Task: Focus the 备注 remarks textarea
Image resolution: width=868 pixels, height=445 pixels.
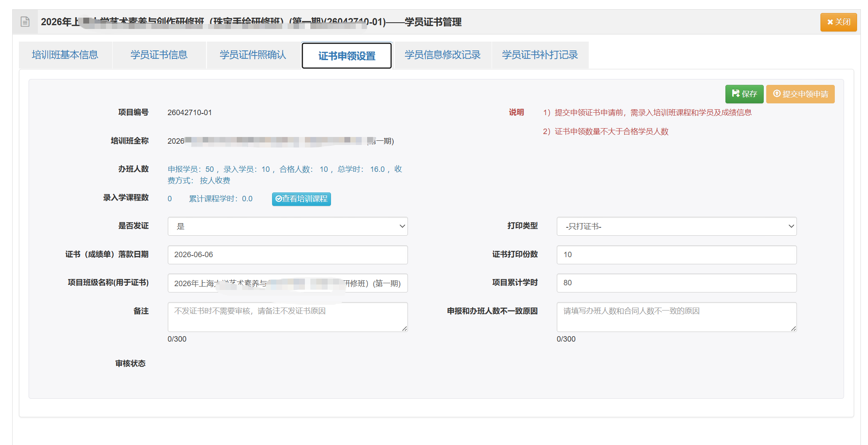Action: [288, 317]
